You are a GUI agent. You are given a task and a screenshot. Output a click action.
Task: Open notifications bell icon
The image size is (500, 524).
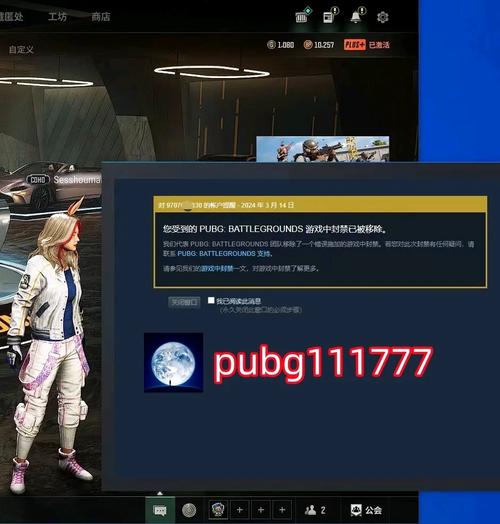(356, 17)
